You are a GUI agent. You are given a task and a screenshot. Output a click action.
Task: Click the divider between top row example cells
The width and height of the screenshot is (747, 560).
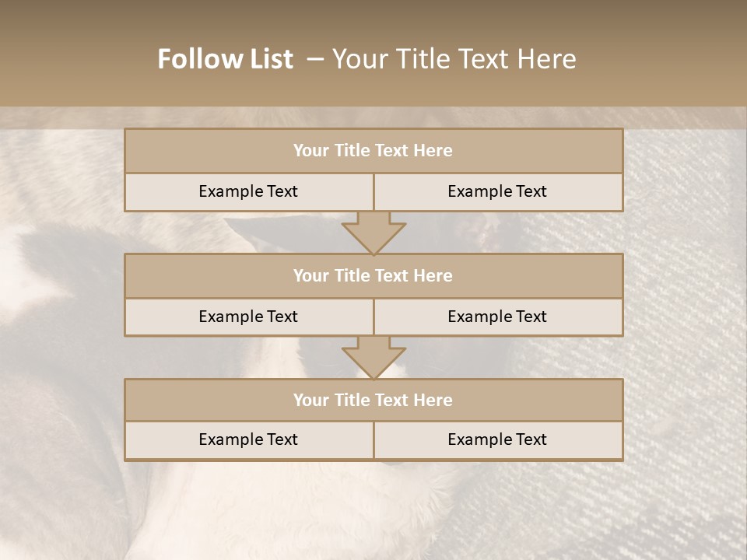tap(373, 191)
